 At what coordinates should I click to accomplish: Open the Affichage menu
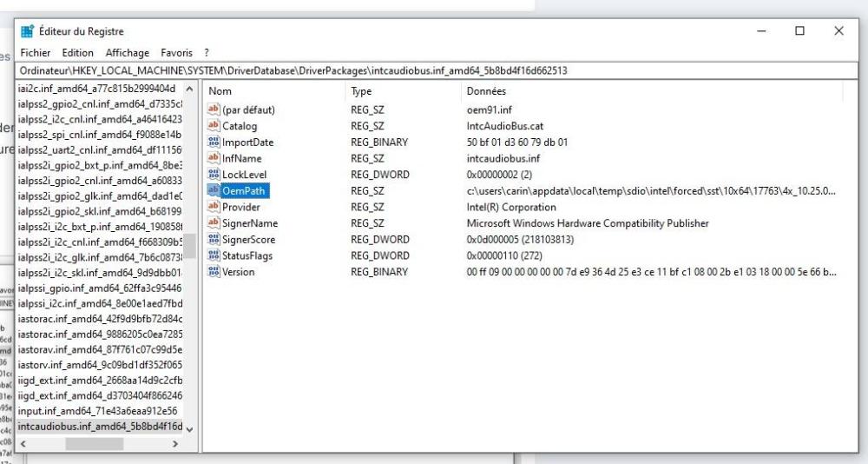coord(128,53)
